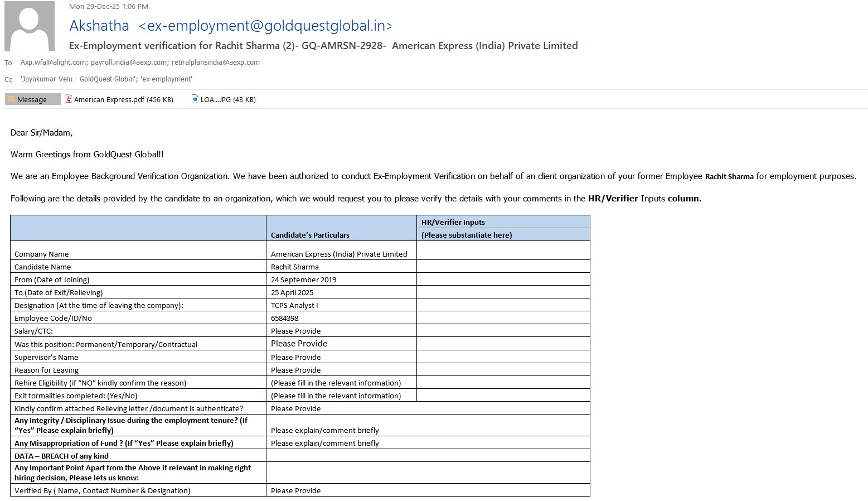
Task: Open the American Express.pdf attachment
Action: point(123,99)
